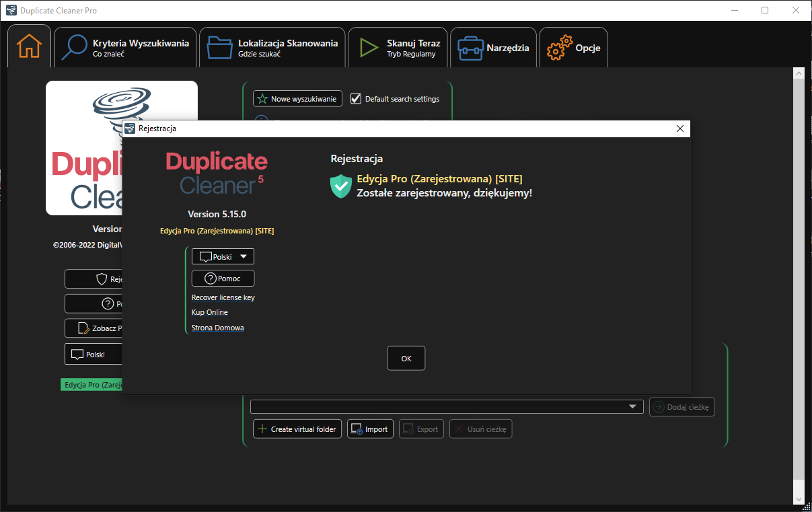This screenshot has height=512, width=812.
Task: Open Polski language dropdown in Rejestracja dialog
Action: point(223,256)
